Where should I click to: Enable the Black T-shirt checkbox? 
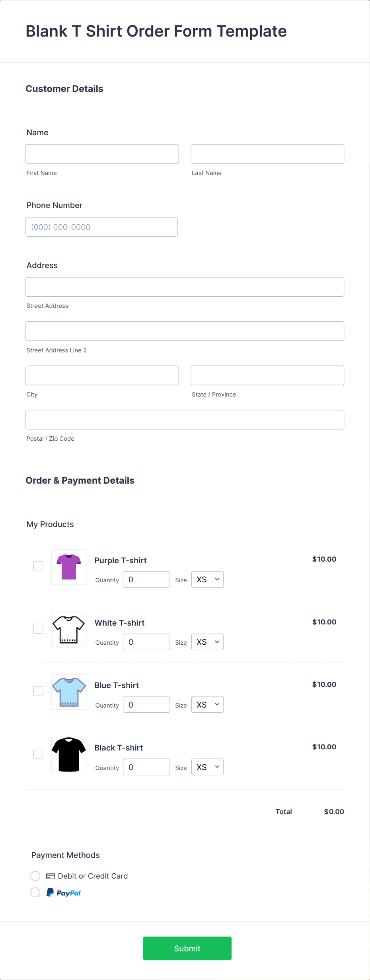coord(38,753)
